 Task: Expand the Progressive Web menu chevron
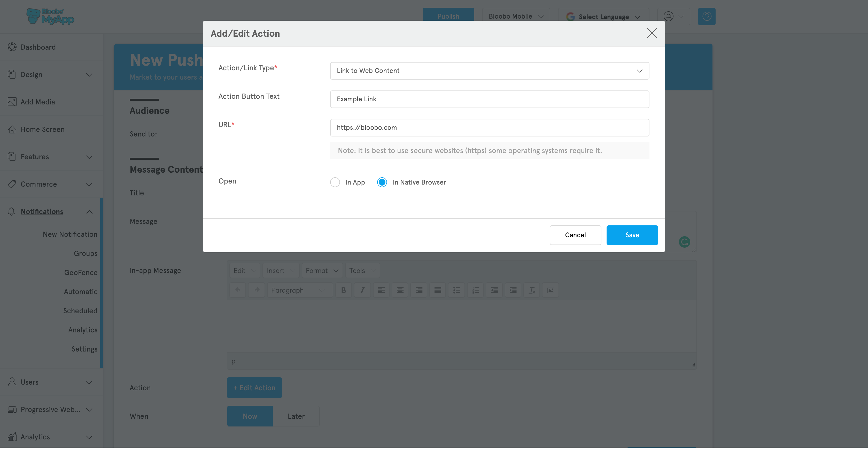(x=89, y=410)
